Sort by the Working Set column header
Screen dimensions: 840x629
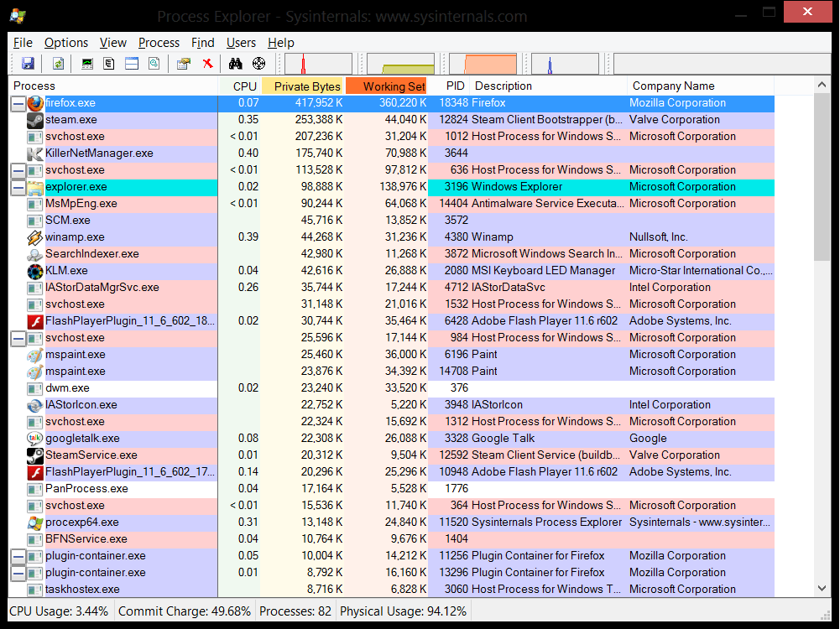pyautogui.click(x=386, y=86)
